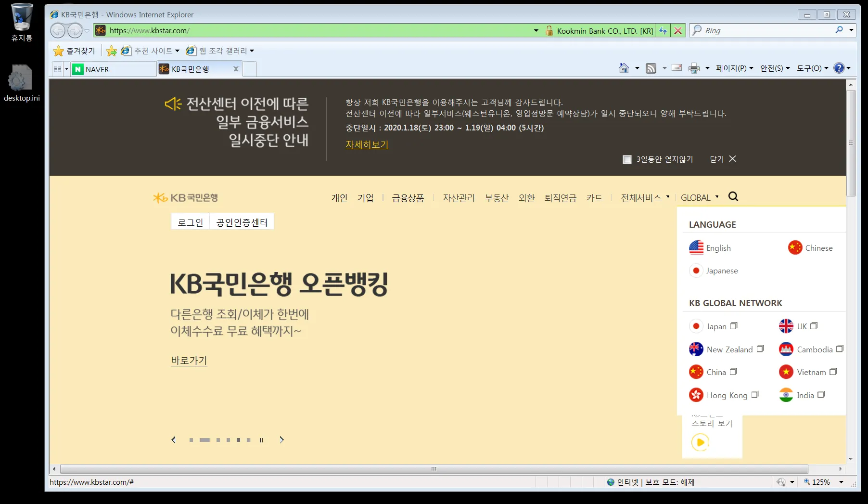This screenshot has width=868, height=504.
Task: Click the KB Kookmin Bank logo
Action: click(x=185, y=198)
